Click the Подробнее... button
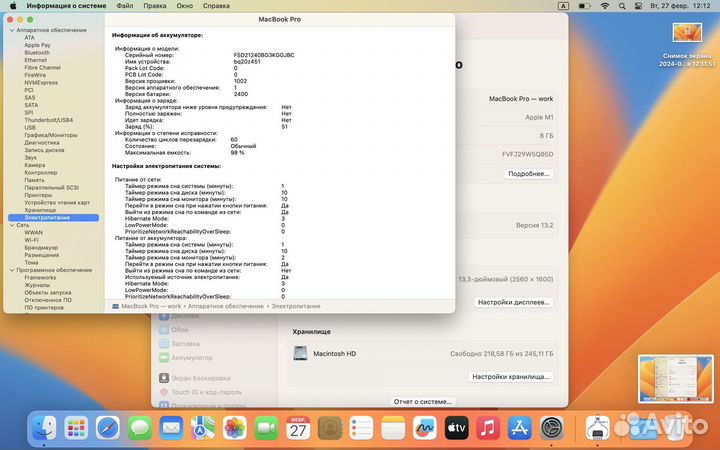720x450 pixels. coord(529,174)
